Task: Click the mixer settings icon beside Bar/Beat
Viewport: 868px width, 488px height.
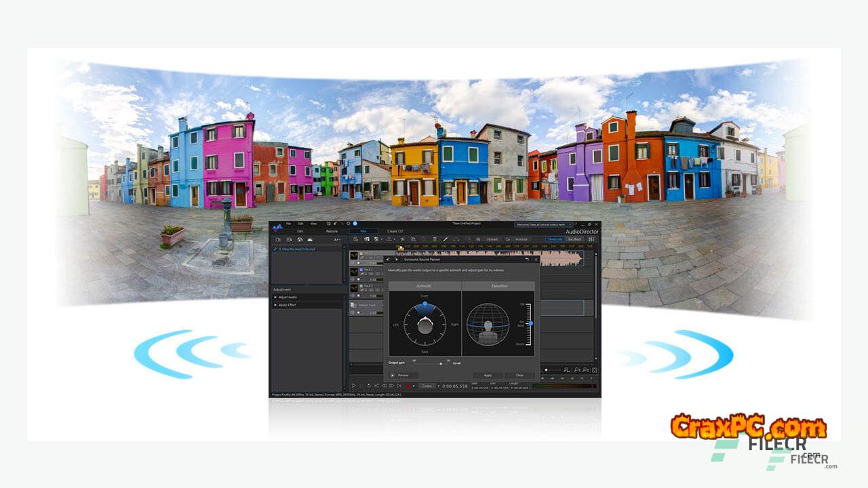Action: (591, 239)
